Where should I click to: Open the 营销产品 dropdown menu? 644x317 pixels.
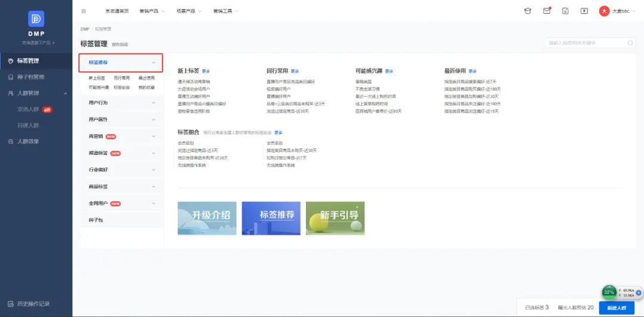152,11
